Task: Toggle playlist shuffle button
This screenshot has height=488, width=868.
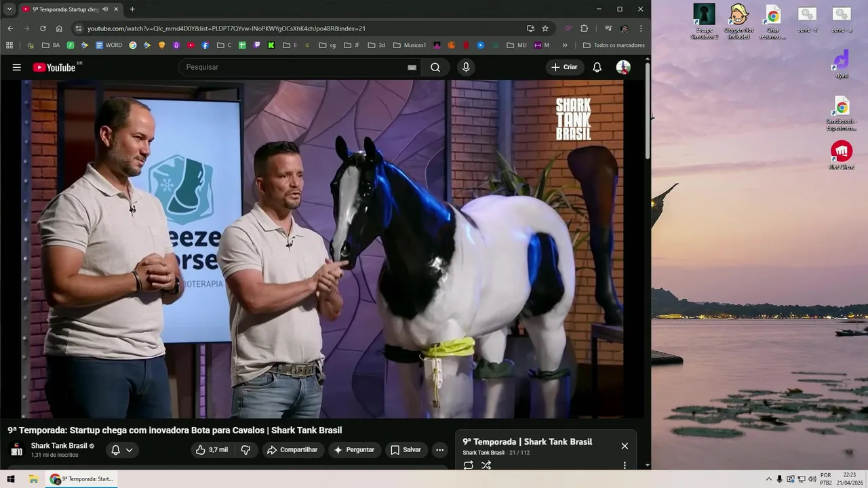Action: pos(486,465)
